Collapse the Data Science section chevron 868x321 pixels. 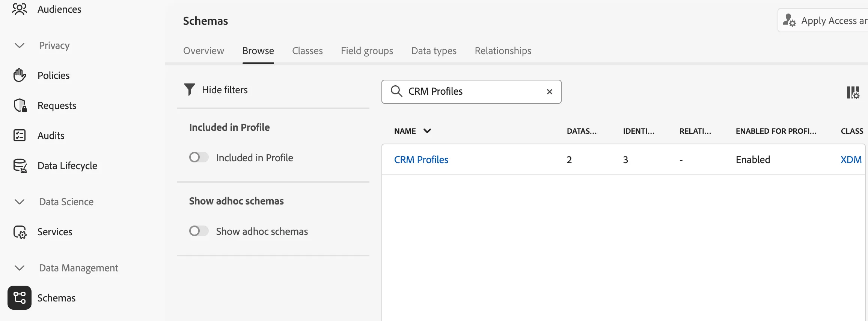pyautogui.click(x=20, y=202)
